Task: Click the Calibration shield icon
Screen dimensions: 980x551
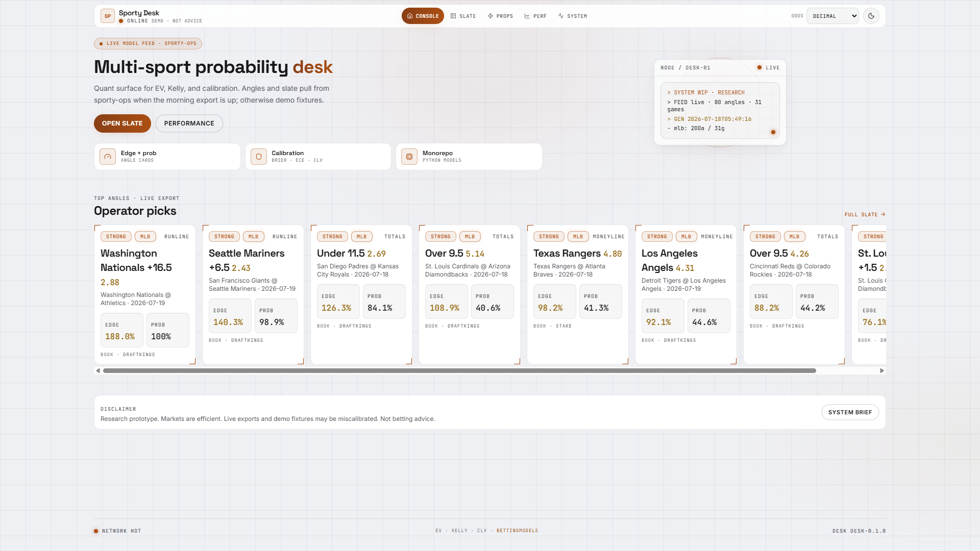Action: (259, 157)
